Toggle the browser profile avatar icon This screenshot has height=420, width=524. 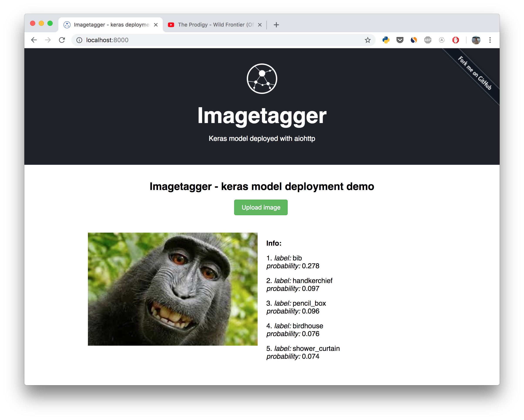click(476, 40)
